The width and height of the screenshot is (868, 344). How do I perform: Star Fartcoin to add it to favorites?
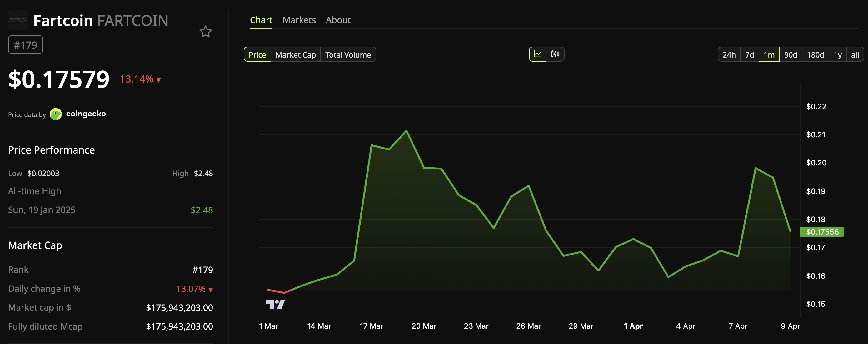(206, 32)
